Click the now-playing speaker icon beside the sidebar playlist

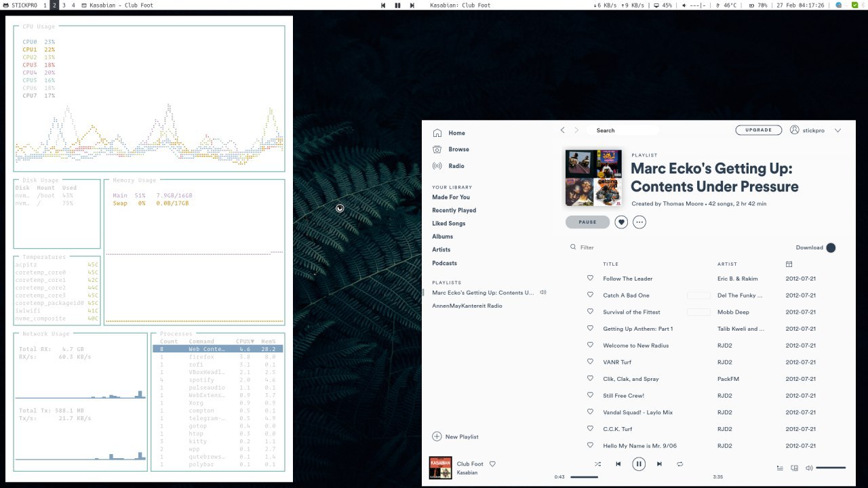click(x=542, y=293)
